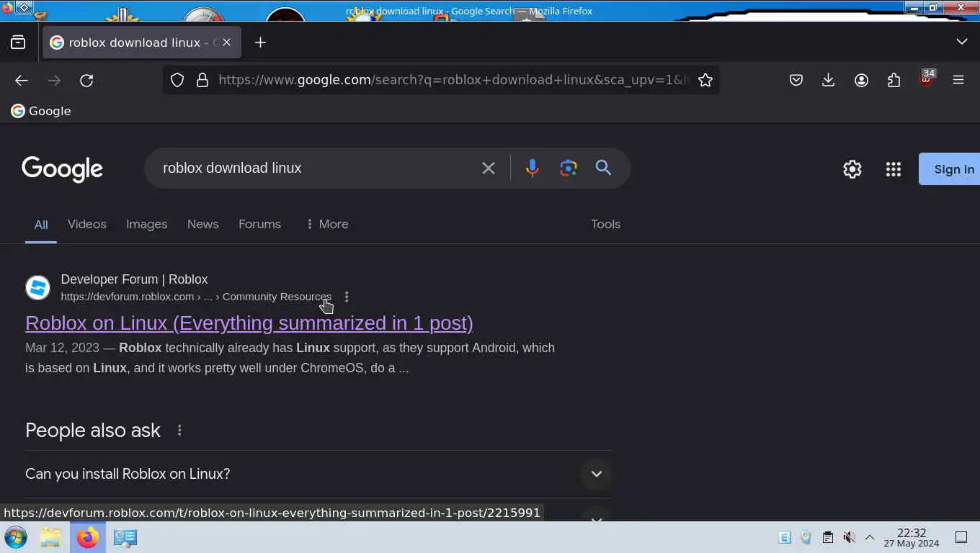Image resolution: width=980 pixels, height=553 pixels.
Task: Open the search Tools options
Action: click(x=605, y=224)
